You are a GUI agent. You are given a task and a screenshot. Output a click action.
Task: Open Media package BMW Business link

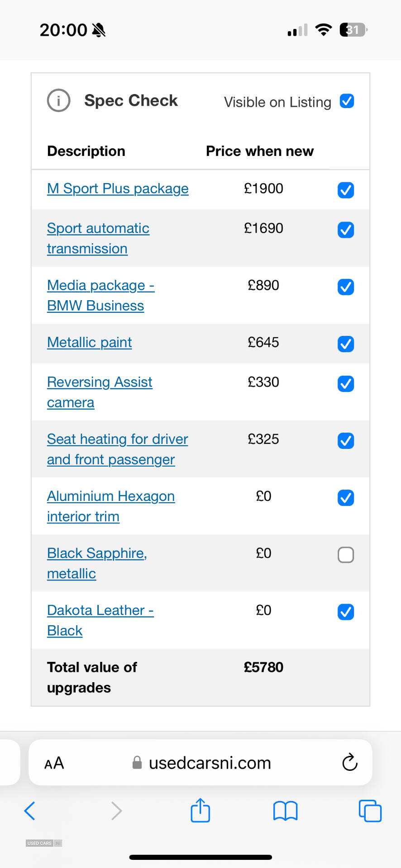101,295
